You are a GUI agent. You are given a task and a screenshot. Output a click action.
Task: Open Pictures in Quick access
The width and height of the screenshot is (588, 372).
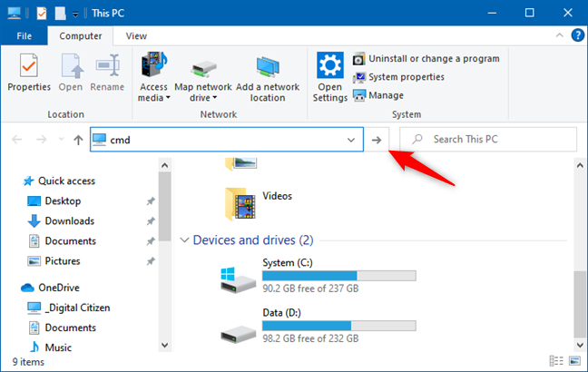(x=54, y=261)
